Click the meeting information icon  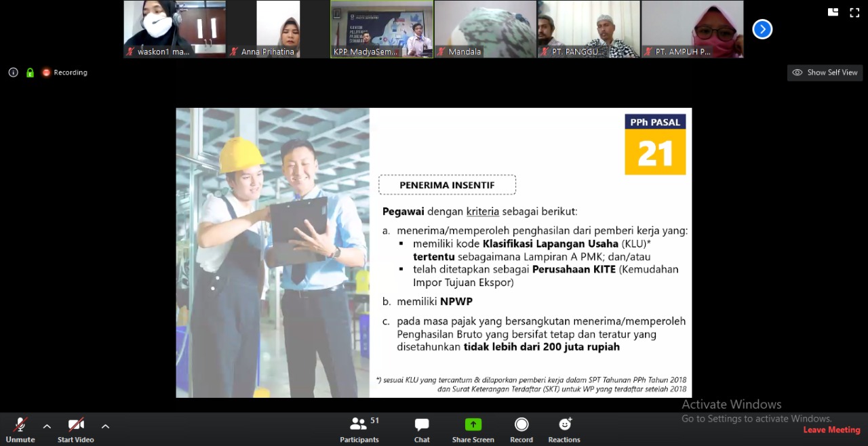pos(13,73)
